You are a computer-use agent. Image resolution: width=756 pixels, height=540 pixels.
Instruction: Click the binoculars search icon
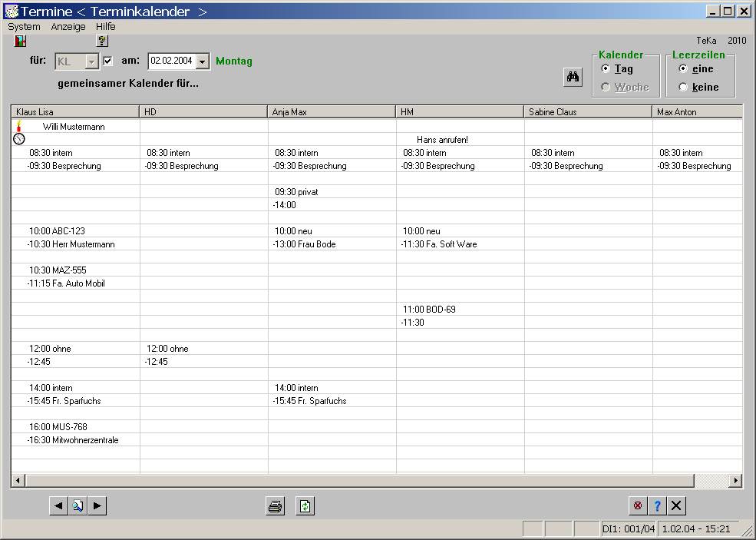point(573,76)
